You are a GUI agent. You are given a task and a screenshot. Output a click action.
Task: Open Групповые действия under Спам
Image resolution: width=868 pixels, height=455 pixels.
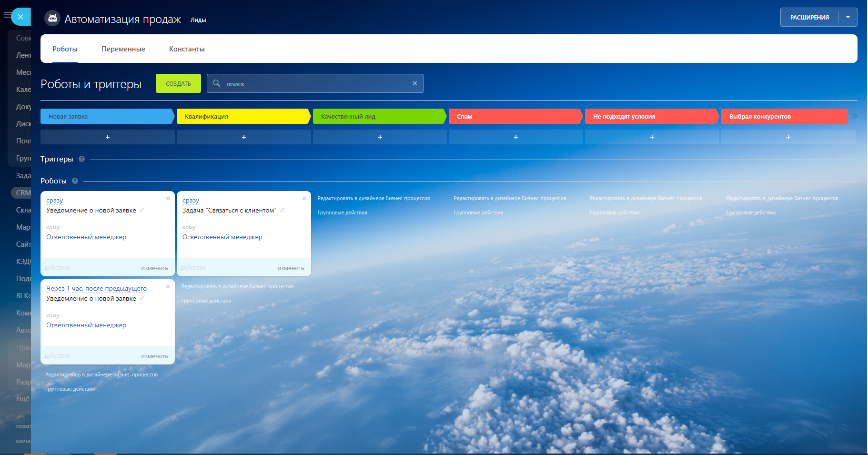[479, 212]
